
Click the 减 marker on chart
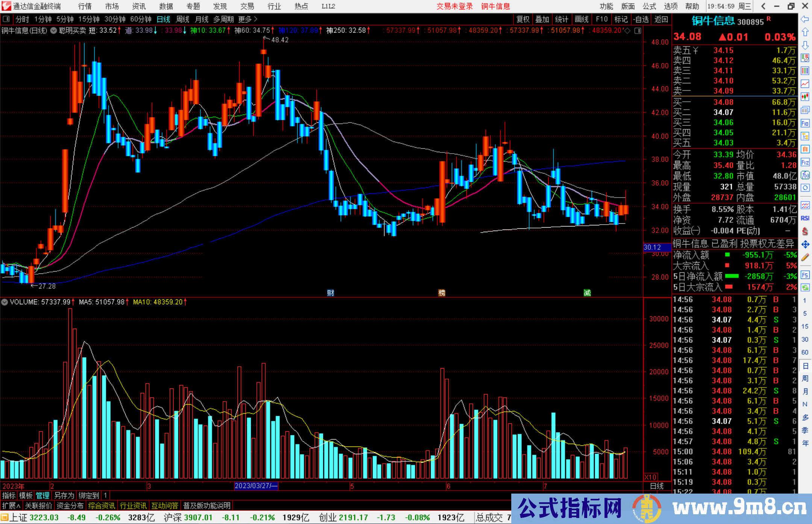587,293
